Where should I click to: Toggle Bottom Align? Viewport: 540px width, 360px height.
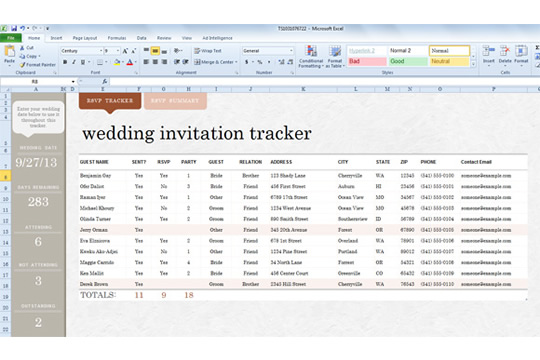point(164,51)
